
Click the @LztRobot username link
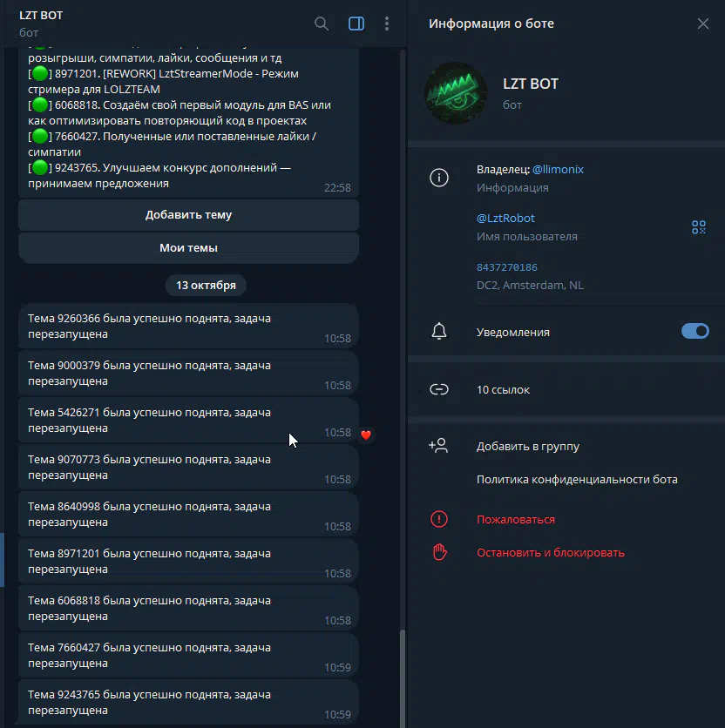[505, 219]
